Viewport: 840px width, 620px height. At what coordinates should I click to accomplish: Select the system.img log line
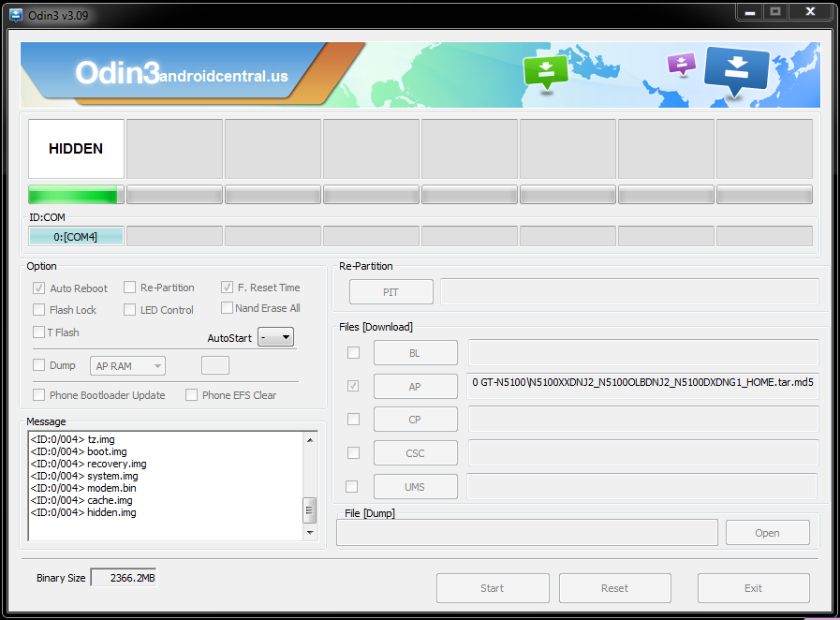tap(84, 476)
